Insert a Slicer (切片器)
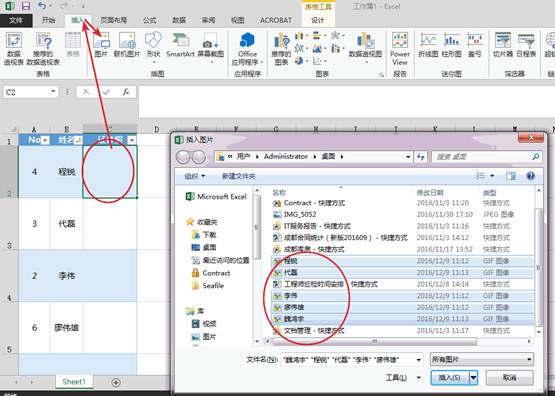The height and width of the screenshot is (396, 555). pos(503,45)
